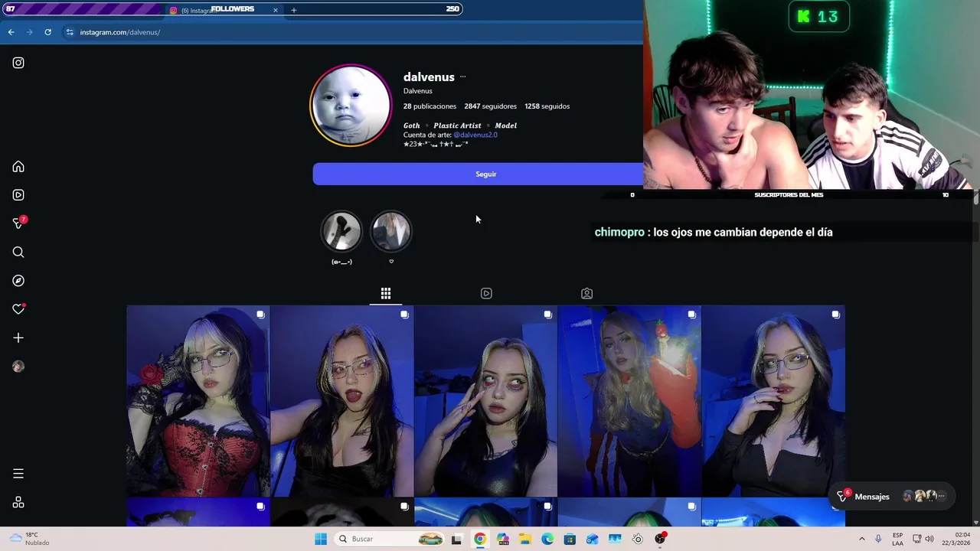Screen dimensions: 980x551
Task: Open the sidebar Search magnifier icon
Action: coord(18,253)
